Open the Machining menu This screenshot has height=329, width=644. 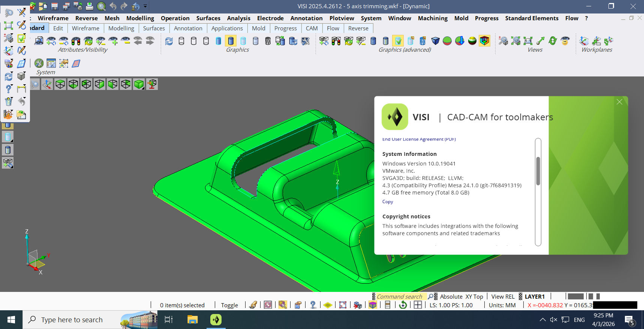coord(433,18)
